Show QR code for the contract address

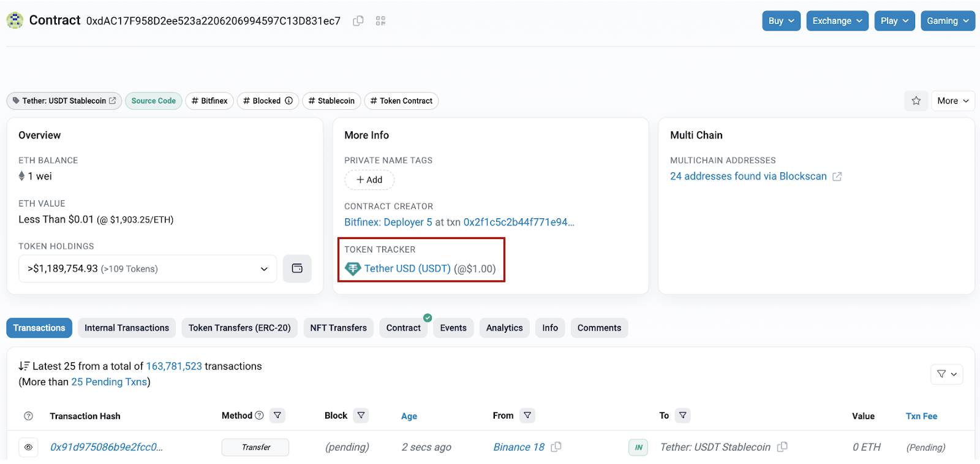point(380,21)
